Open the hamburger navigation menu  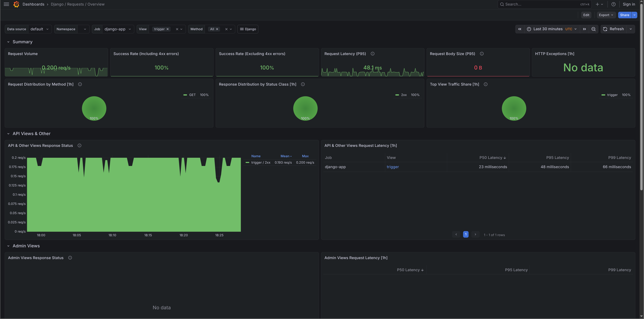pos(6,4)
